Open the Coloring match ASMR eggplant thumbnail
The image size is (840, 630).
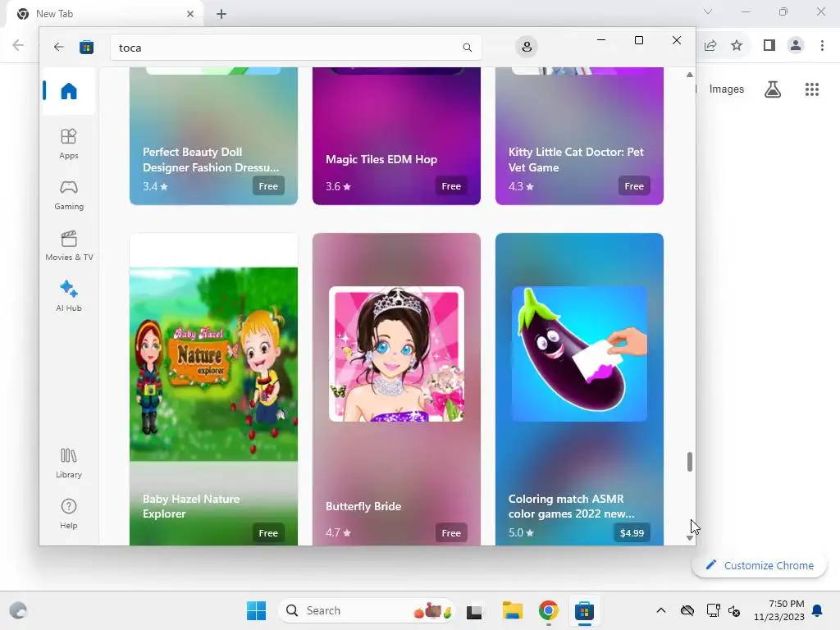(579, 354)
